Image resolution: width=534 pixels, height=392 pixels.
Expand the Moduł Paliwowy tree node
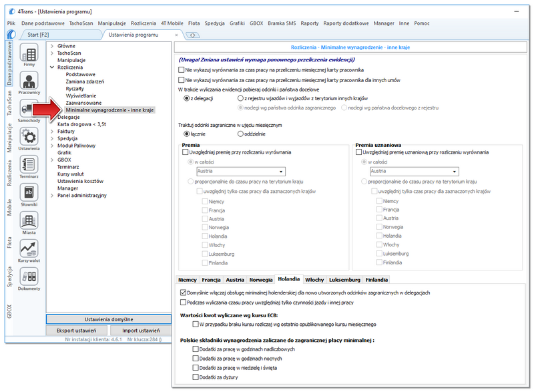52,146
